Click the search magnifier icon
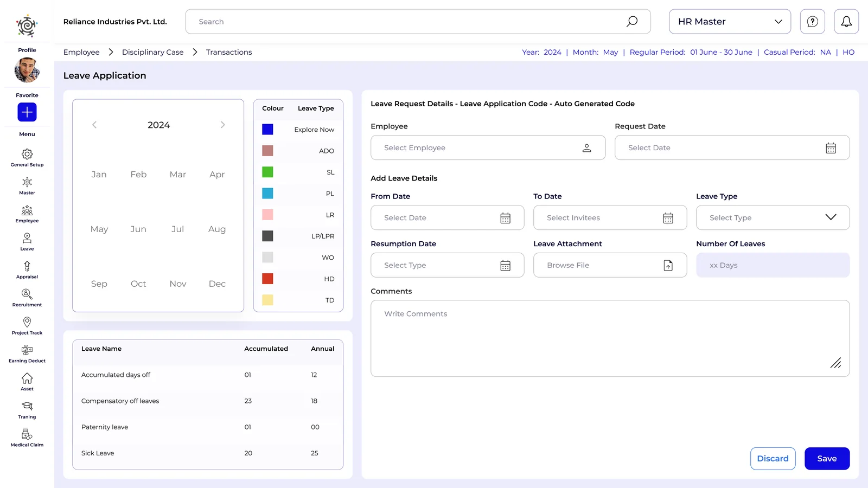The width and height of the screenshot is (868, 488). point(632,22)
